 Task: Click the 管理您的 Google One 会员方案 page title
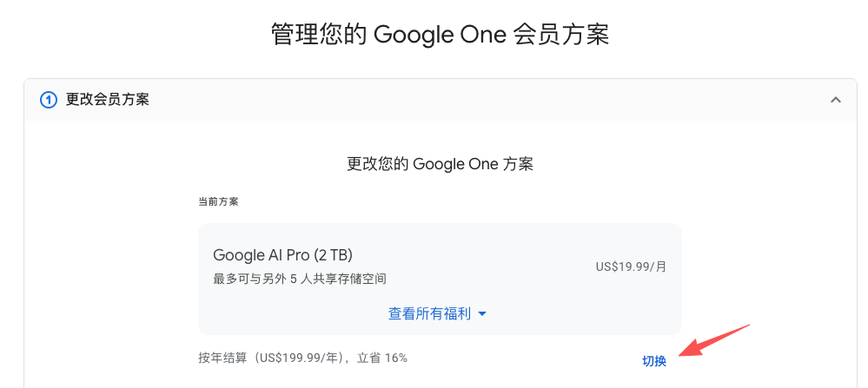pyautogui.click(x=441, y=35)
